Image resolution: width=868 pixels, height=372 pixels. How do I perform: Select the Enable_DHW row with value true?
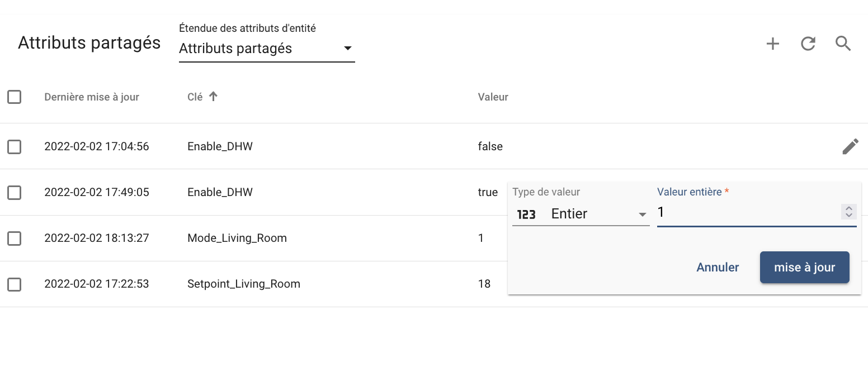click(x=15, y=193)
